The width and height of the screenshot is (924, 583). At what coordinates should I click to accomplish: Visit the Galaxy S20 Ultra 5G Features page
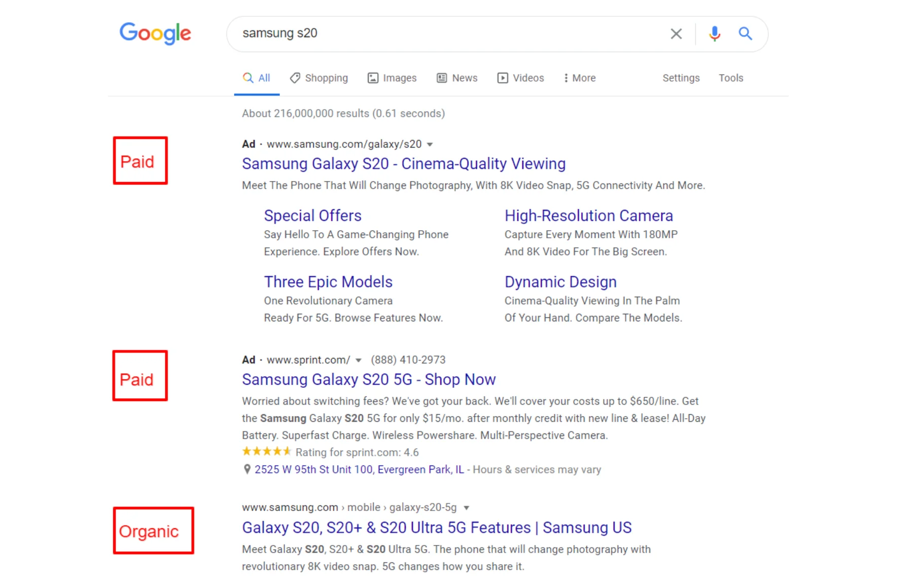(x=436, y=527)
